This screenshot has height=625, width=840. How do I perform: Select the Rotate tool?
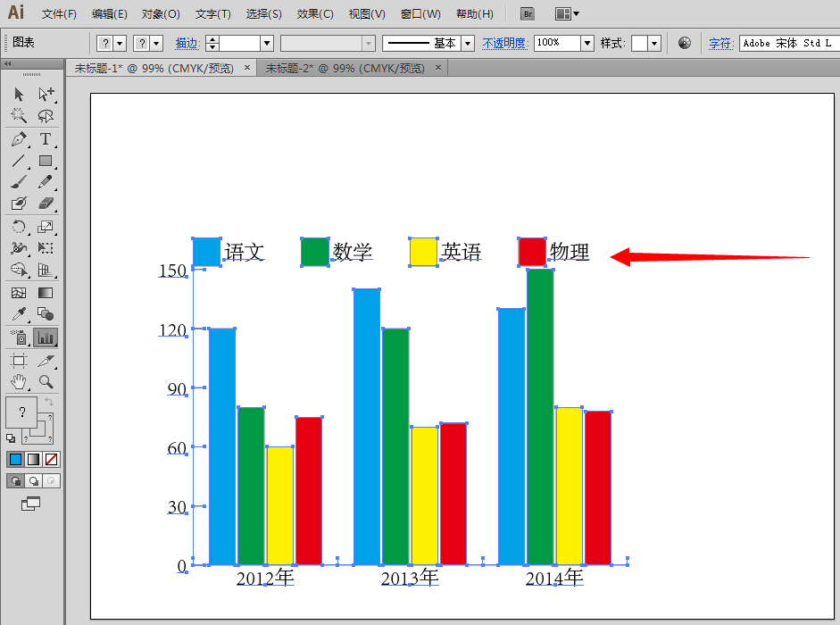pyautogui.click(x=19, y=227)
